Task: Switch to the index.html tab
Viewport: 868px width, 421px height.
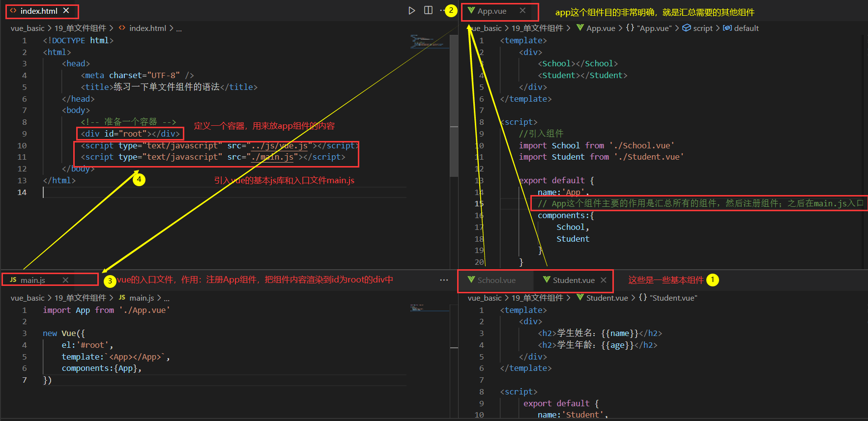Action: [38, 11]
